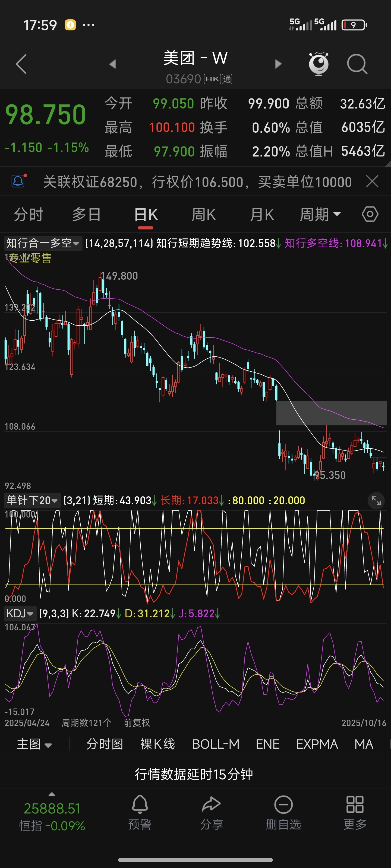
Task: Tap the HK market badge
Action: (x=212, y=79)
